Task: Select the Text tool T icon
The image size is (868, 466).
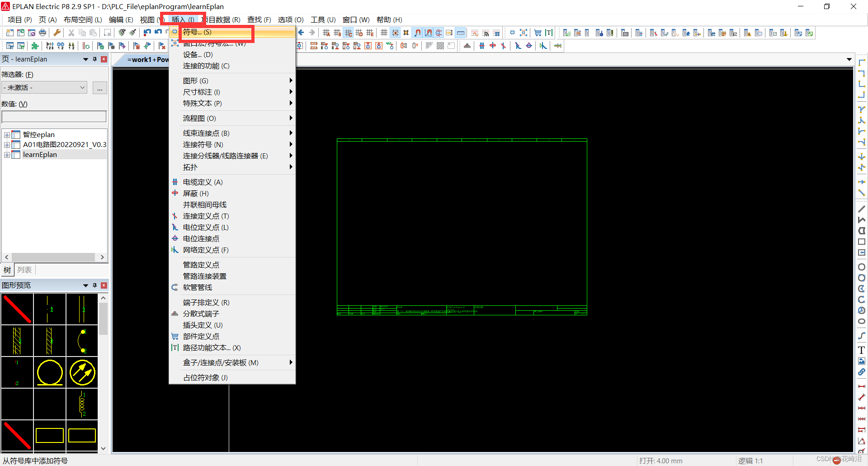Action: (862, 350)
